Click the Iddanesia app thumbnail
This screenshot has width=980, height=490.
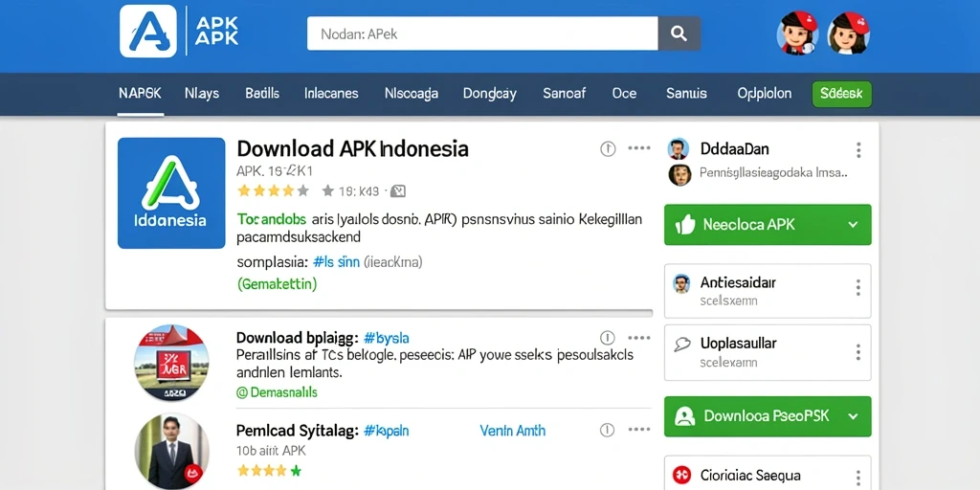pos(171,193)
